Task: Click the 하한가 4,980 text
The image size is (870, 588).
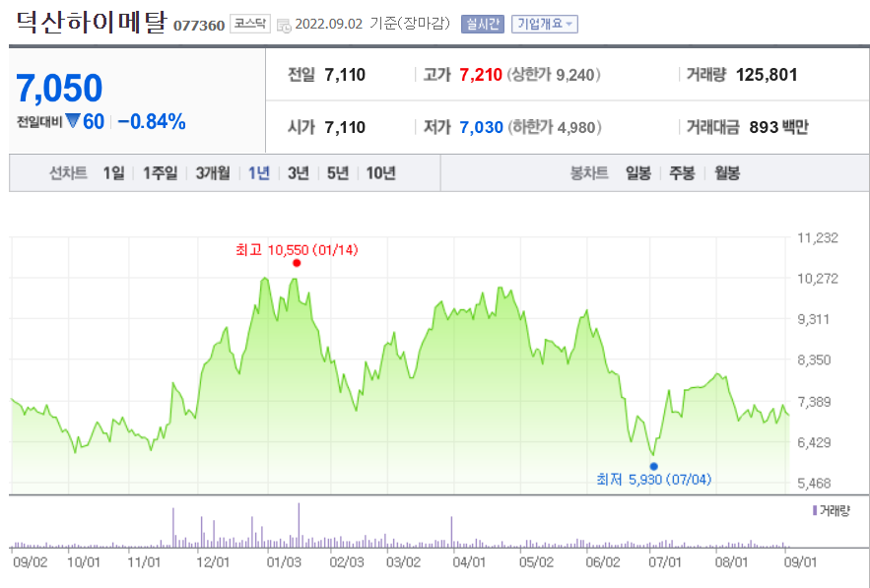Action: tap(555, 128)
